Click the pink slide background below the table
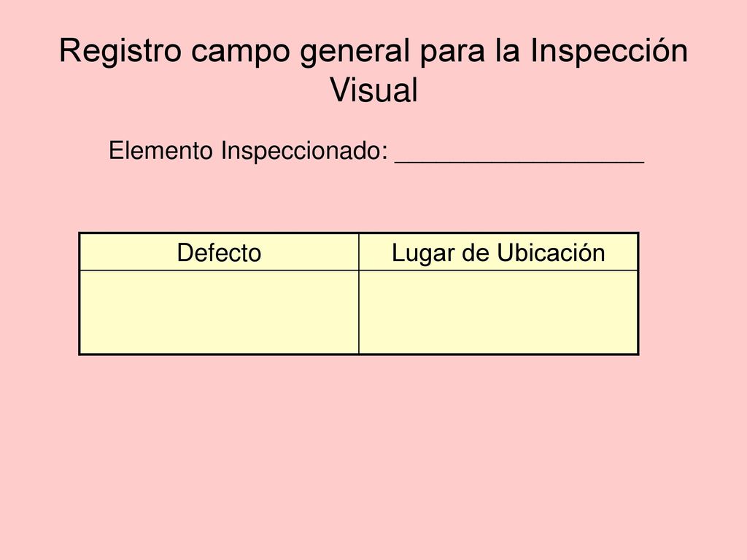 tap(373, 452)
